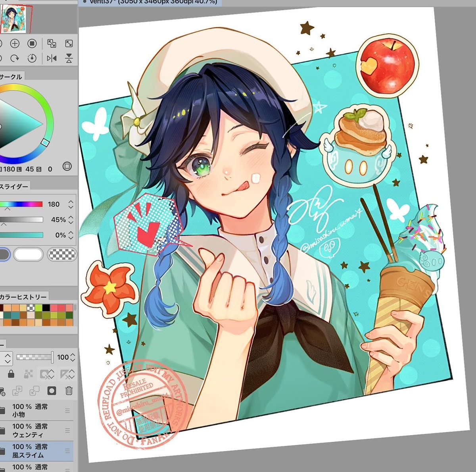The width and height of the screenshot is (476, 472).
Task: Click the hue slider bar at 180
Action: (x=21, y=204)
